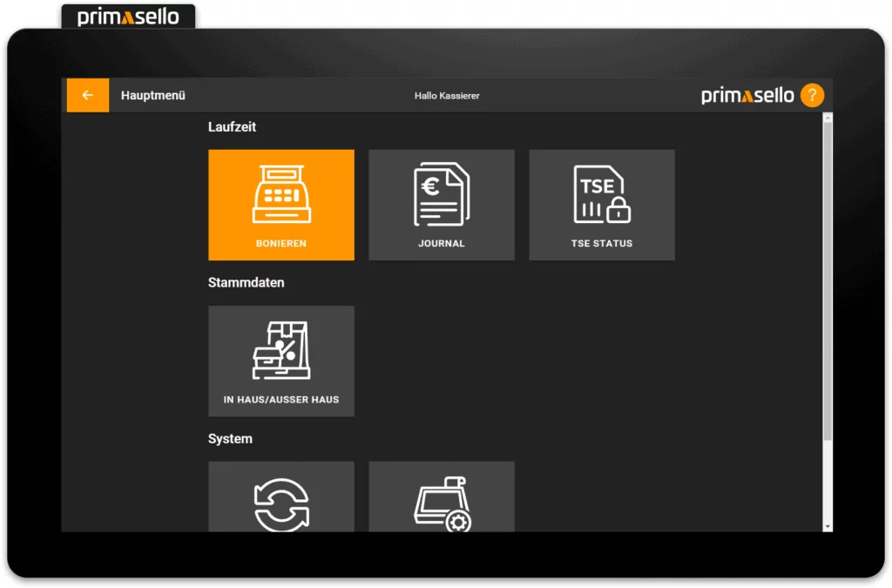This screenshot has width=892, height=588.
Task: Open the register settings gear icon
Action: pyautogui.click(x=441, y=505)
